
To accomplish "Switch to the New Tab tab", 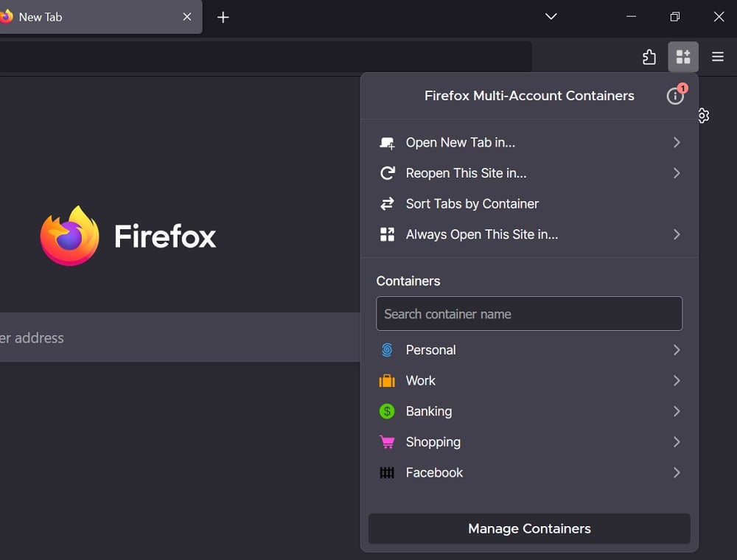I will pos(100,17).
